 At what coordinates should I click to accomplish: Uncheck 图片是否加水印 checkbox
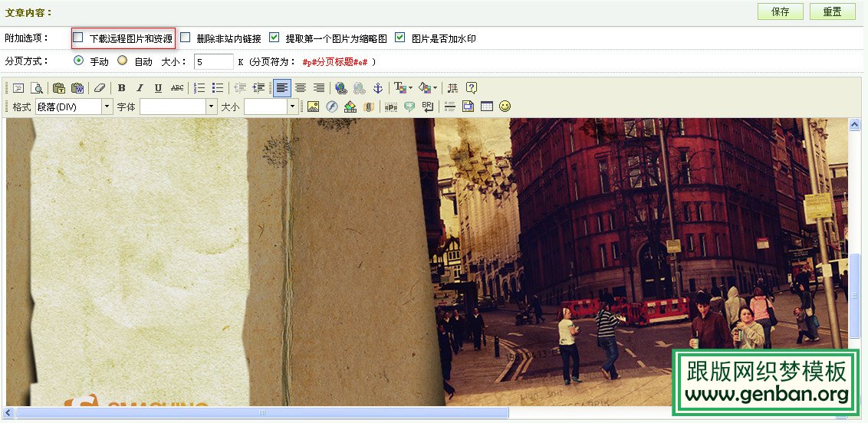pyautogui.click(x=399, y=37)
